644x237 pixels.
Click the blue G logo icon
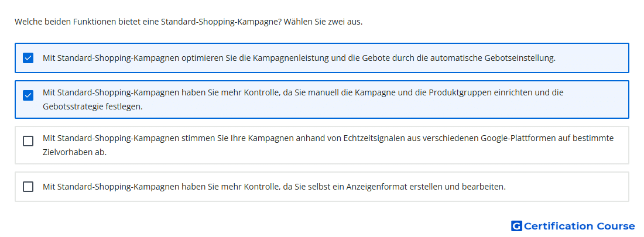pos(516,226)
